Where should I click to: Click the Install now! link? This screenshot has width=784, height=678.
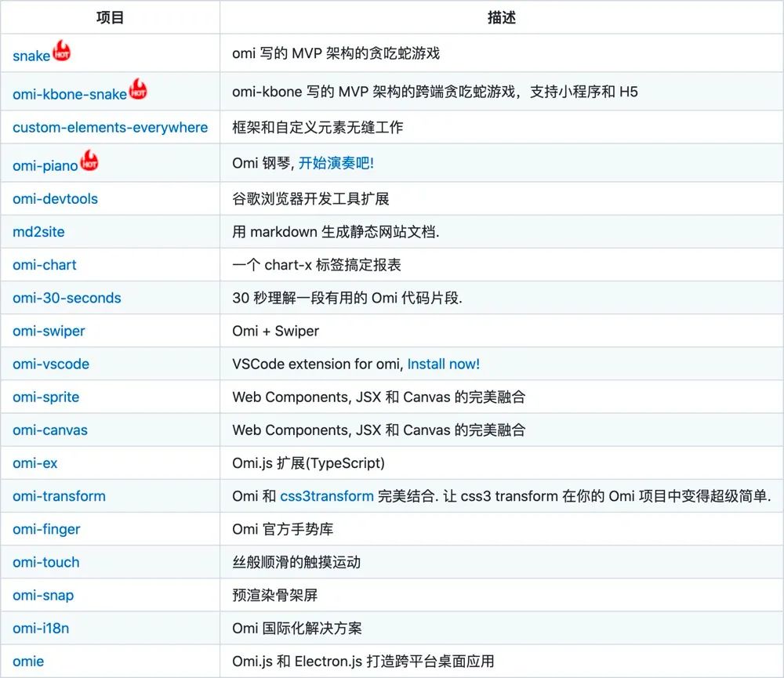click(x=444, y=364)
